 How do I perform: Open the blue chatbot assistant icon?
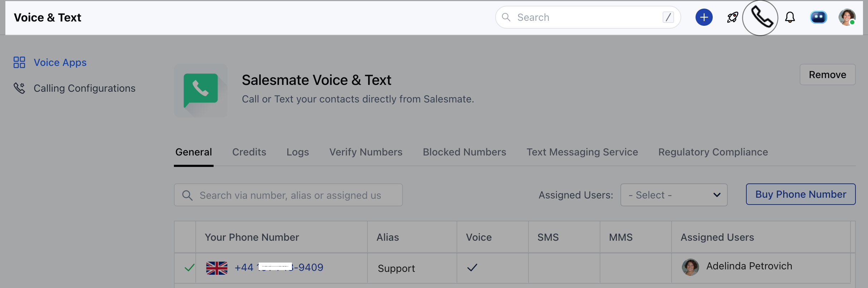pos(818,17)
